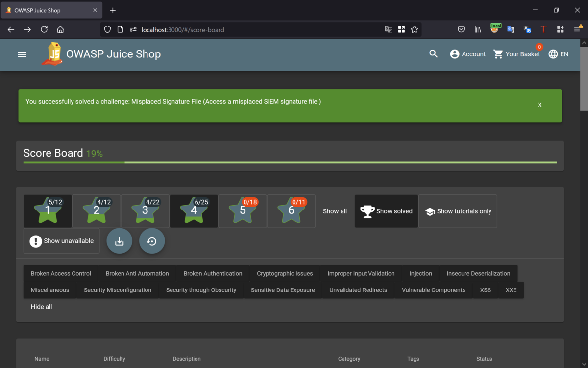The width and height of the screenshot is (588, 368).
Task: Open a new browser tab
Action: (113, 10)
